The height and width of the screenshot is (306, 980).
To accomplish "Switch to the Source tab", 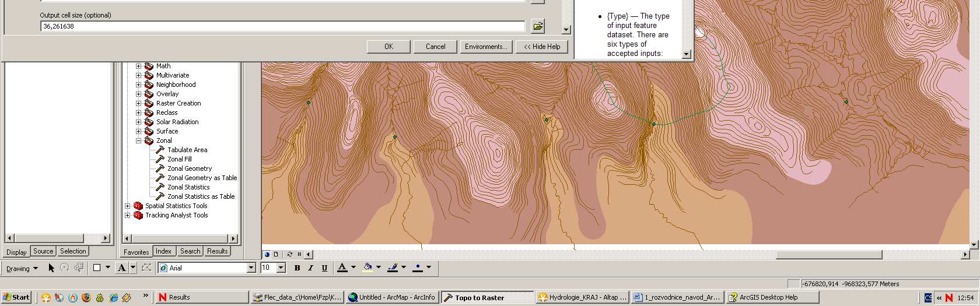I will pyautogui.click(x=43, y=251).
